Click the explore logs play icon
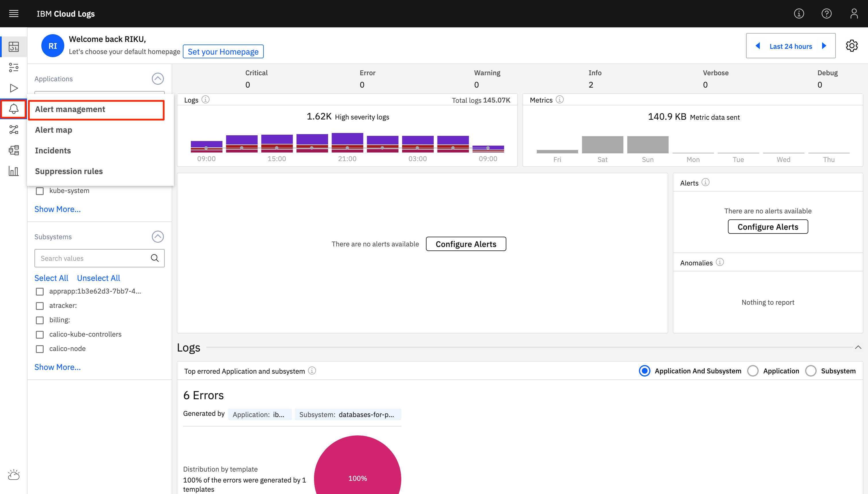Screen dimensions: 868x494 point(13,88)
